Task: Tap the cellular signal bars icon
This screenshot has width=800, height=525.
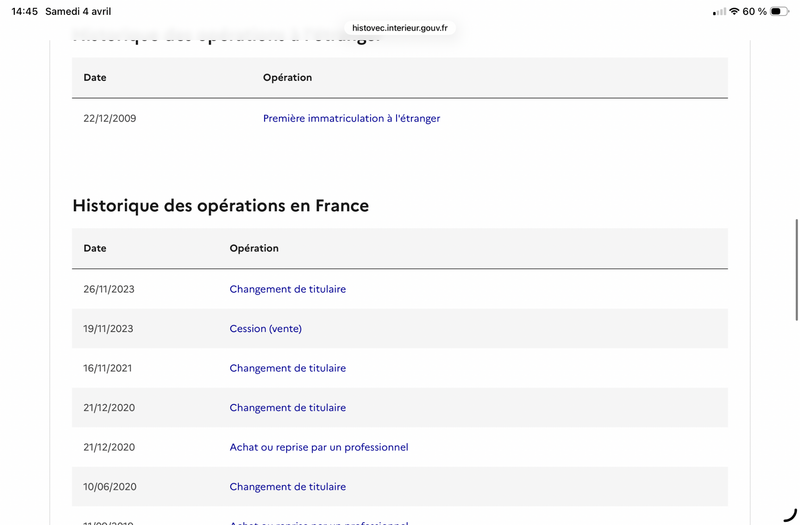Action: tap(719, 11)
